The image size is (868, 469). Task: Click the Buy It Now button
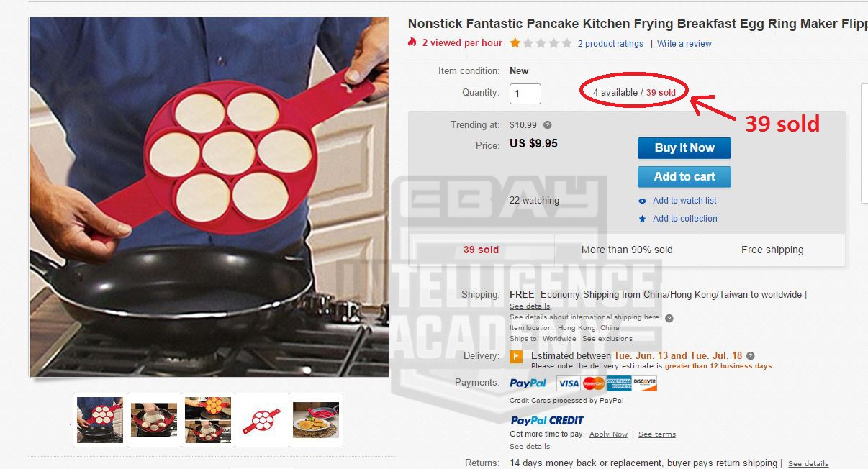point(684,148)
